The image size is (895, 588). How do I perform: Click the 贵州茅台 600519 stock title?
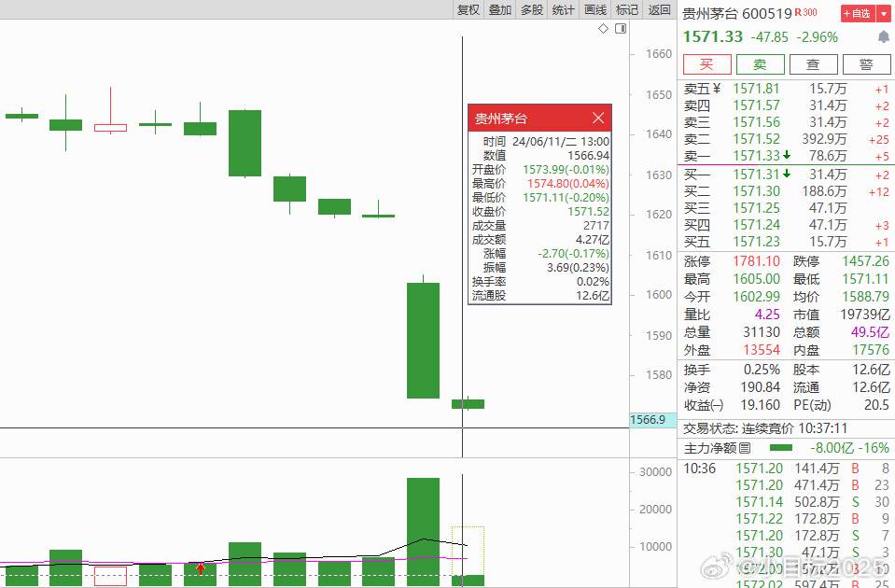coord(737,13)
